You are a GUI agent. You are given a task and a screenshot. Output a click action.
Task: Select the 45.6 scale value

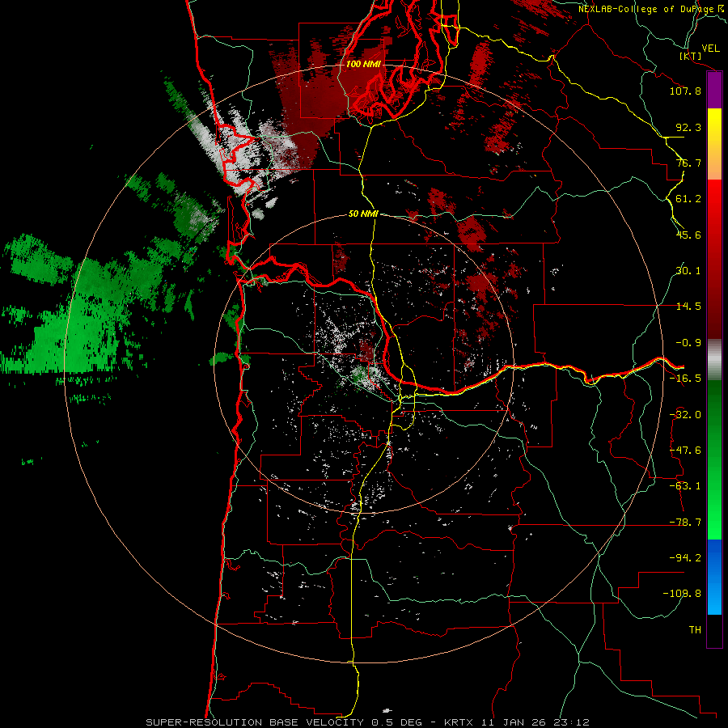688,235
